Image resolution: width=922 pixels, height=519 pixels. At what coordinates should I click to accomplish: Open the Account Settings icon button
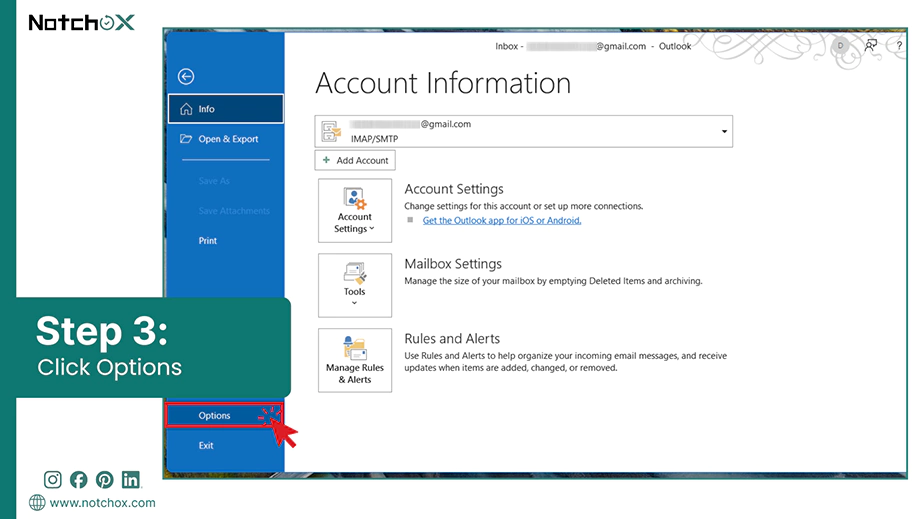(355, 210)
